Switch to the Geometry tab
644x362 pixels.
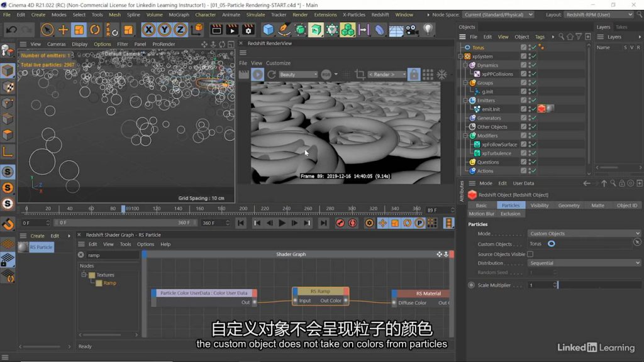click(x=569, y=206)
